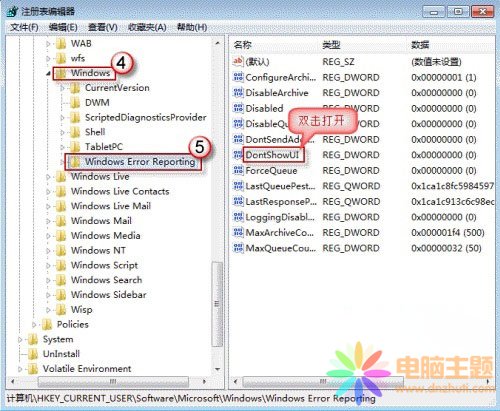Click the 0x000001f4 (500) data cell

448,233
